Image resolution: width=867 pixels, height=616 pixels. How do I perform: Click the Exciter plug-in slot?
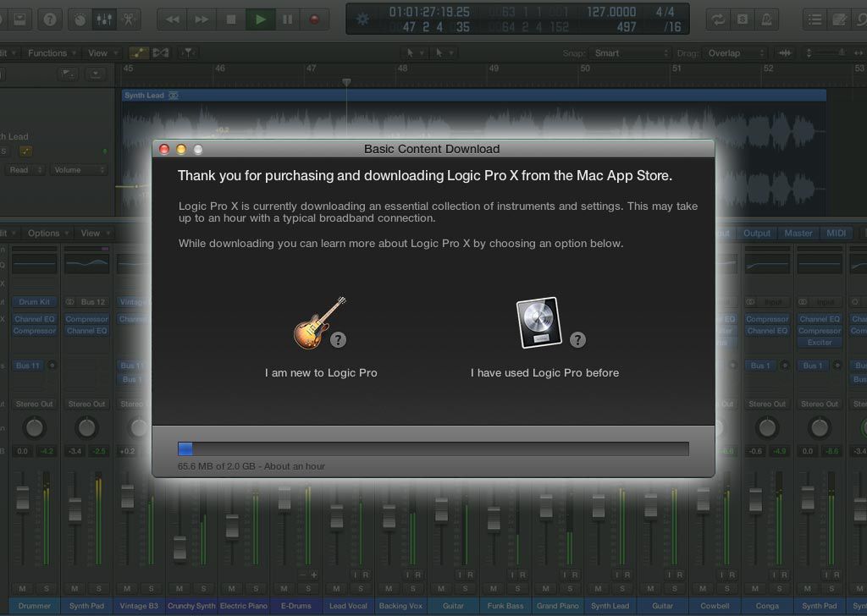820,343
